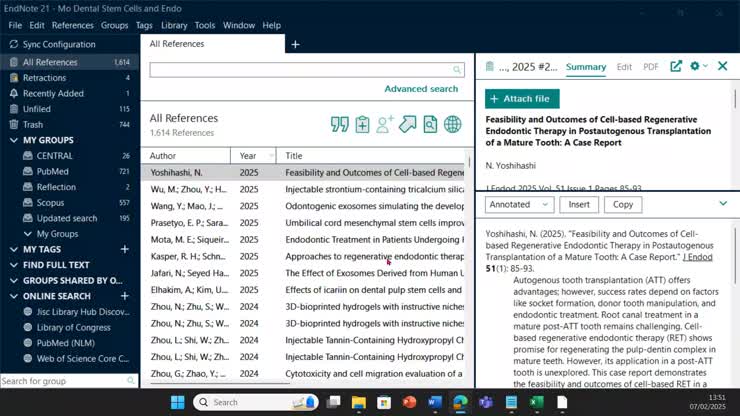740x416 pixels.
Task: Click the horizontal scrollbar of reference list
Action: point(219,383)
